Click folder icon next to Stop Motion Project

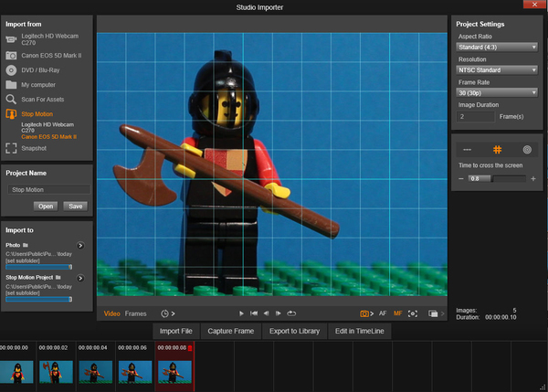point(58,277)
